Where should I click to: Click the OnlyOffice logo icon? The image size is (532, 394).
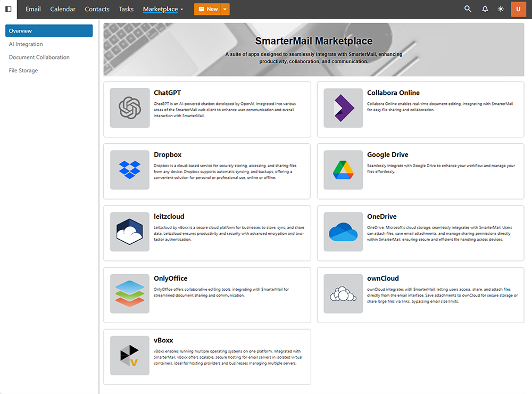pyautogui.click(x=130, y=293)
